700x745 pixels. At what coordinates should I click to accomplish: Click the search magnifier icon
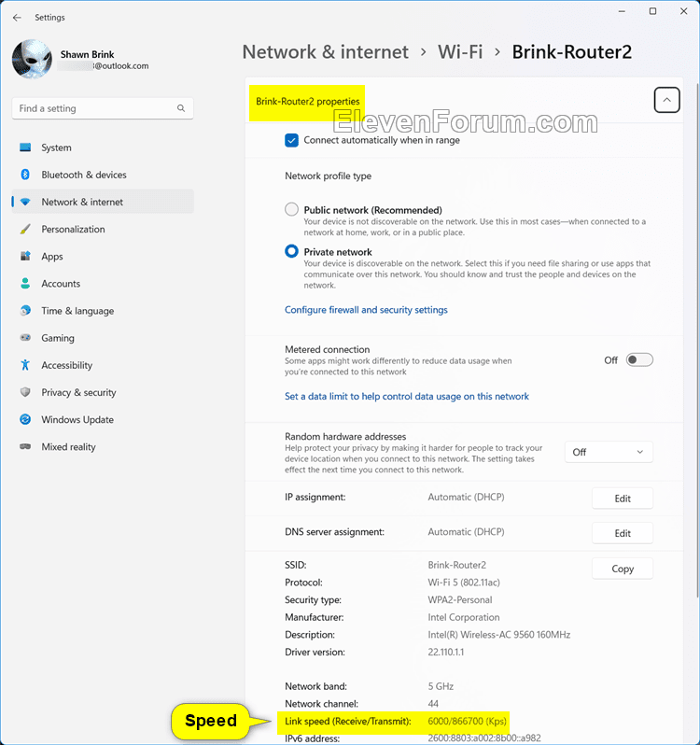(x=181, y=108)
